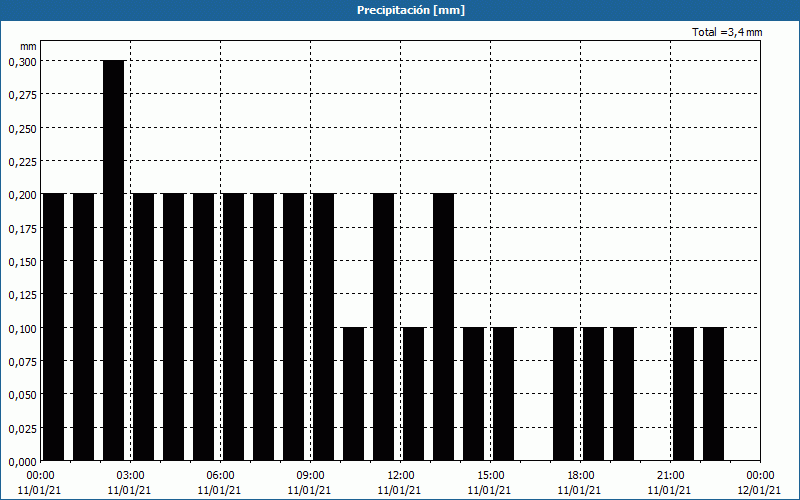Click the bar right after 18:00 gridline

pyautogui.click(x=594, y=394)
